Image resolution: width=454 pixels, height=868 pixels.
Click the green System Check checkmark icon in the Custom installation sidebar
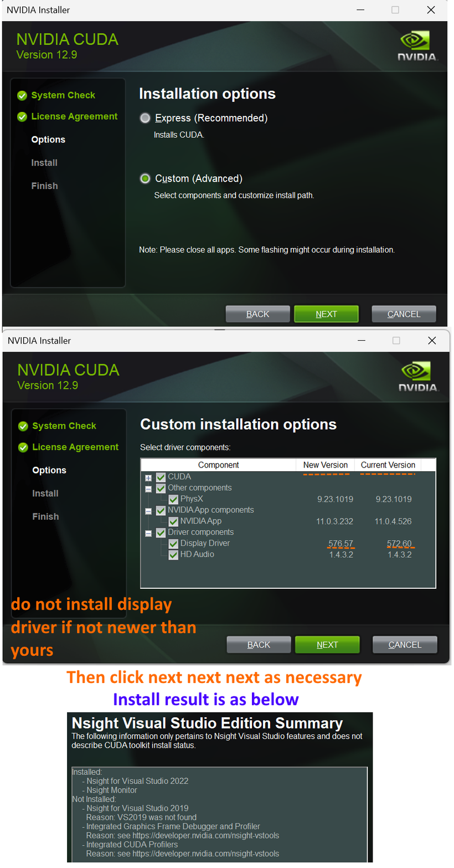(x=23, y=426)
